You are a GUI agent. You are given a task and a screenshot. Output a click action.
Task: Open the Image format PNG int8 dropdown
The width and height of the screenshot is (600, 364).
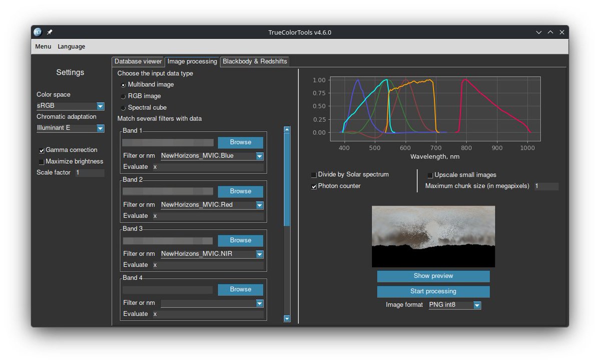point(454,304)
